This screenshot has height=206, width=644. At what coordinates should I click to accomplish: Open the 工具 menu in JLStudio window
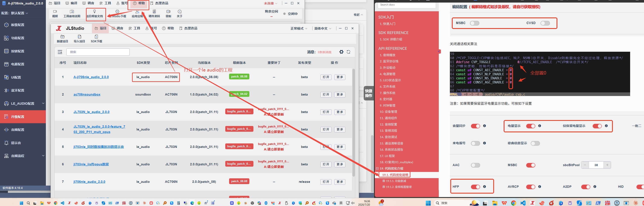(x=134, y=29)
